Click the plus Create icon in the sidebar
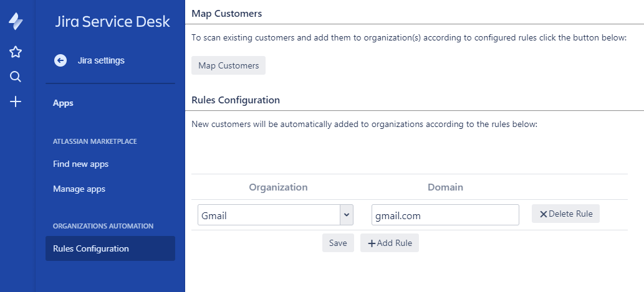 (16, 101)
